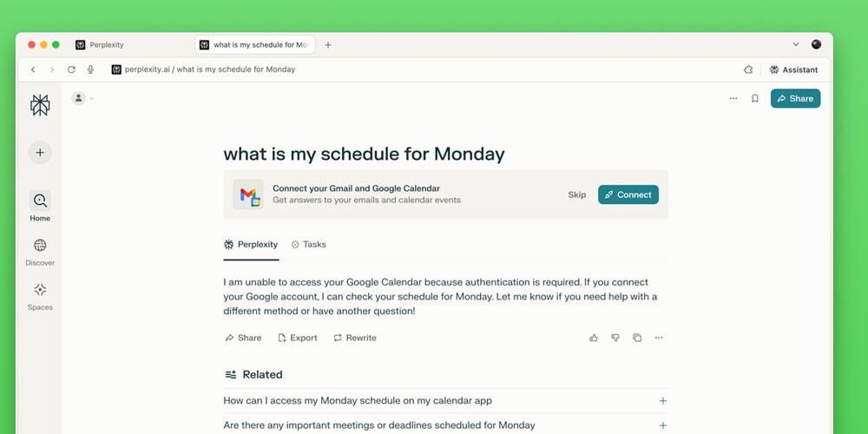The image size is (868, 434).
Task: Reload the page
Action: click(x=71, y=69)
